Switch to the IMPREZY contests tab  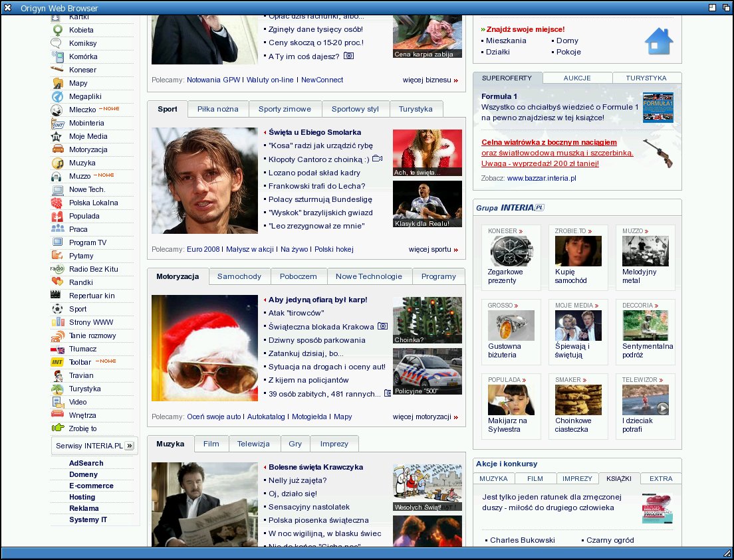(577, 478)
